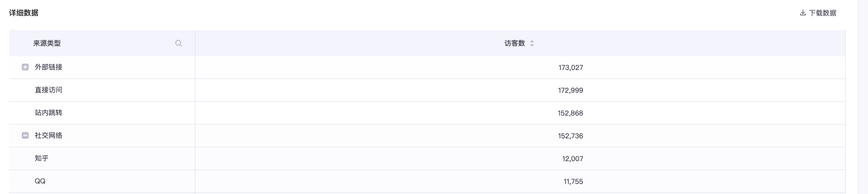Screen dimensions: 868x194
Task: Click the 173,027 visitor count cell
Action: (571, 68)
